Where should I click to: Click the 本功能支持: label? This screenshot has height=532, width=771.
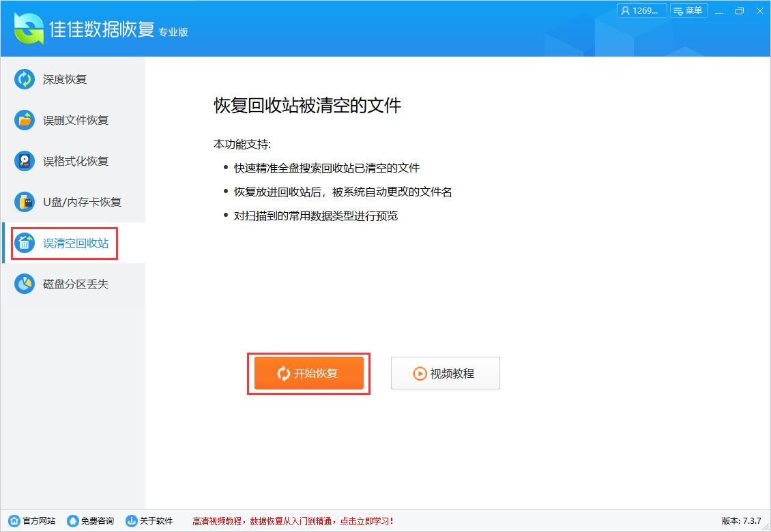242,144
